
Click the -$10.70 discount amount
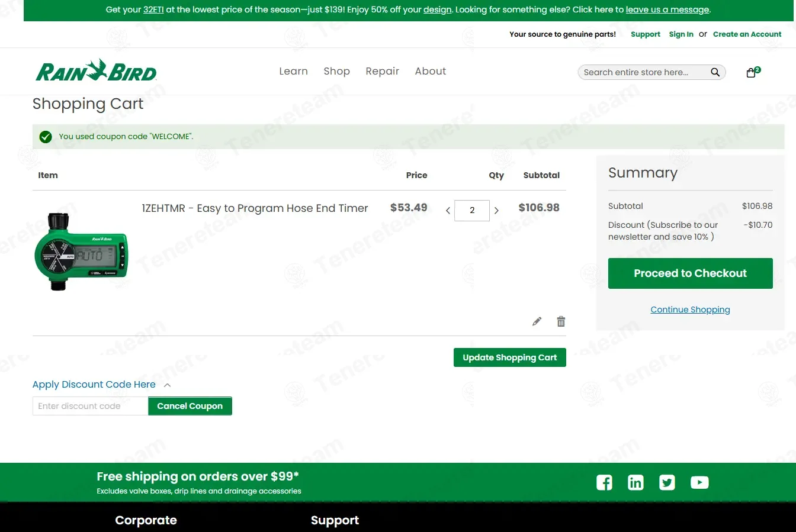point(758,225)
